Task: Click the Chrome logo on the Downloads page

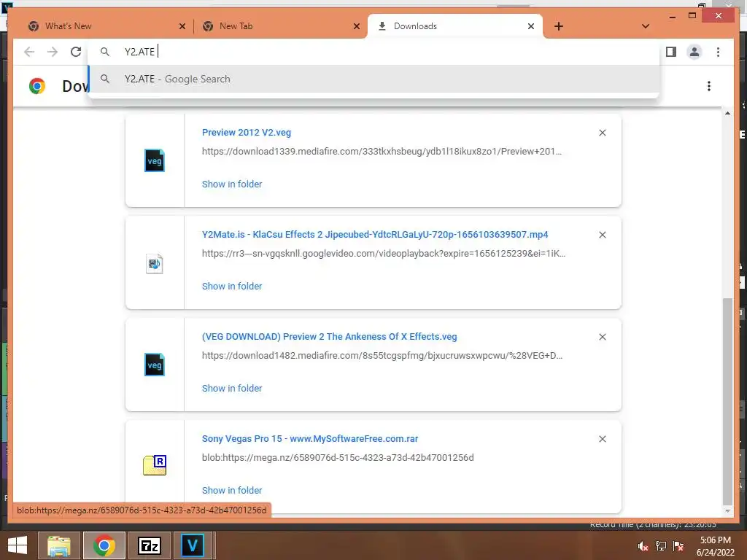Action: click(x=36, y=86)
